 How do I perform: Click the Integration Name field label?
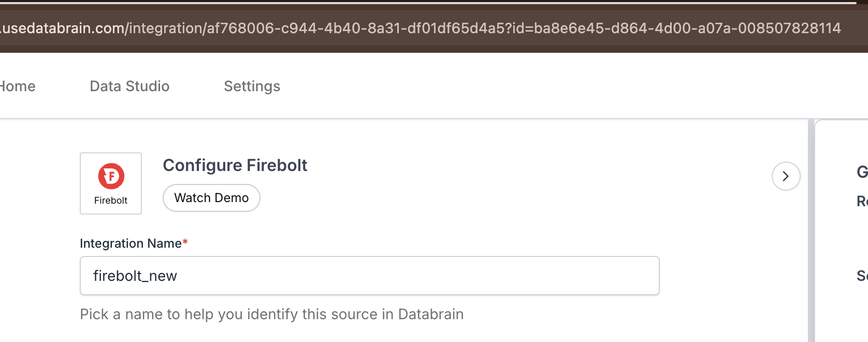coord(131,244)
